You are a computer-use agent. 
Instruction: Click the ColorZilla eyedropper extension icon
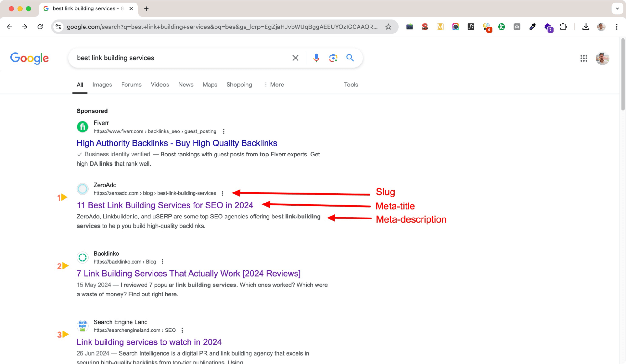click(532, 27)
